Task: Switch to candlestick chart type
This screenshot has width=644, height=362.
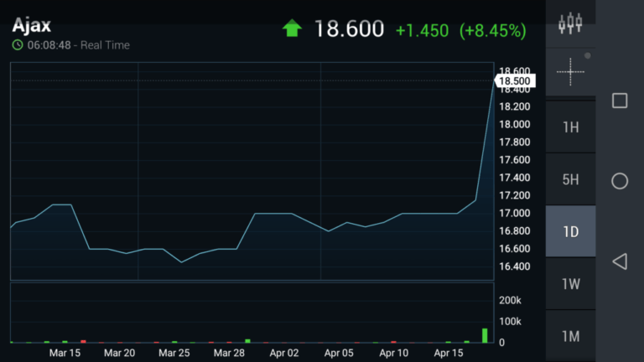Action: tap(570, 23)
